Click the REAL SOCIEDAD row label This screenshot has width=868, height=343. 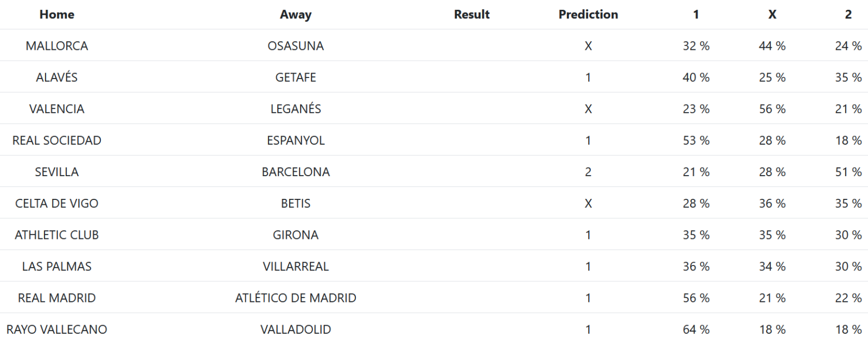point(56,140)
